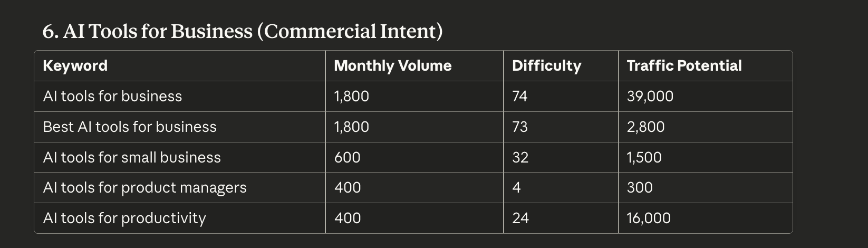868x248 pixels.
Task: Select the difficulty value 24
Action: [520, 218]
